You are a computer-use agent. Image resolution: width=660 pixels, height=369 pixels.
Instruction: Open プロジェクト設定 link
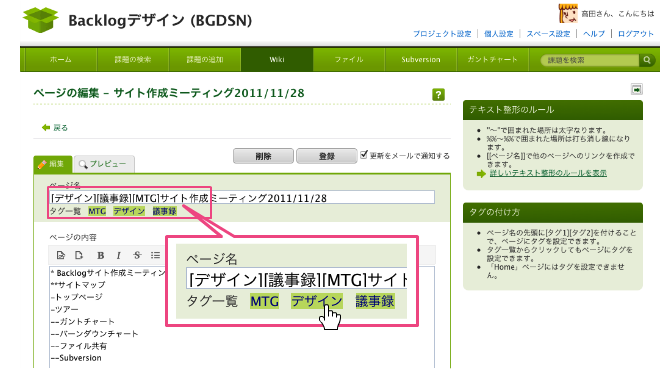tap(442, 34)
